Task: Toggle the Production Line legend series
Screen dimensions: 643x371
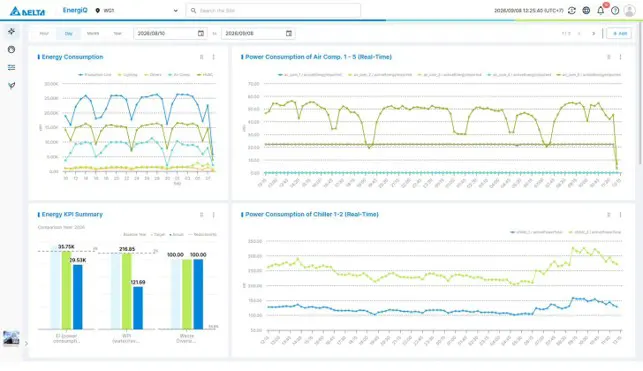Action: tap(95, 75)
